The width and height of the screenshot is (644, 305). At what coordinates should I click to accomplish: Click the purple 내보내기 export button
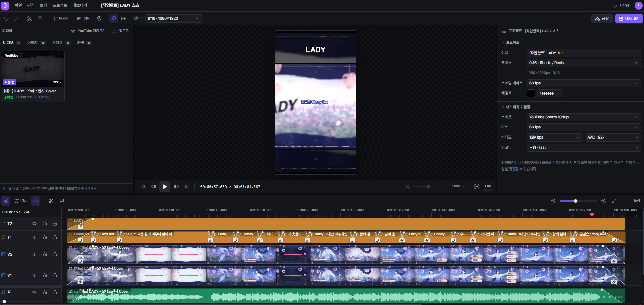(629, 19)
